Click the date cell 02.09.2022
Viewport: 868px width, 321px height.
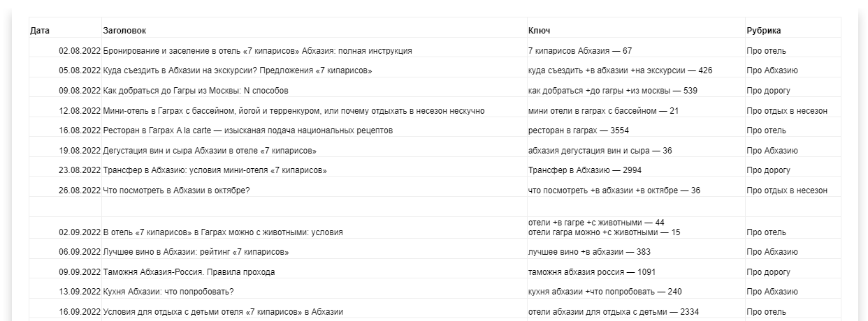pyautogui.click(x=80, y=232)
